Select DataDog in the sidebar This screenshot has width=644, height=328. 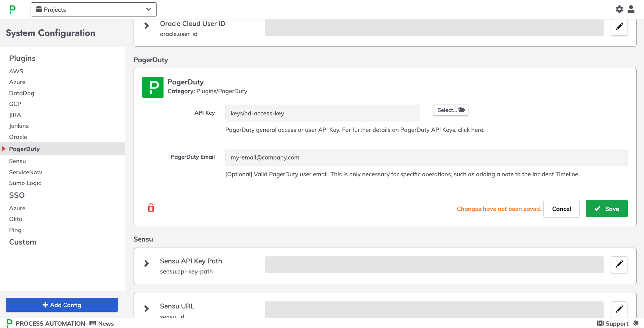22,93
